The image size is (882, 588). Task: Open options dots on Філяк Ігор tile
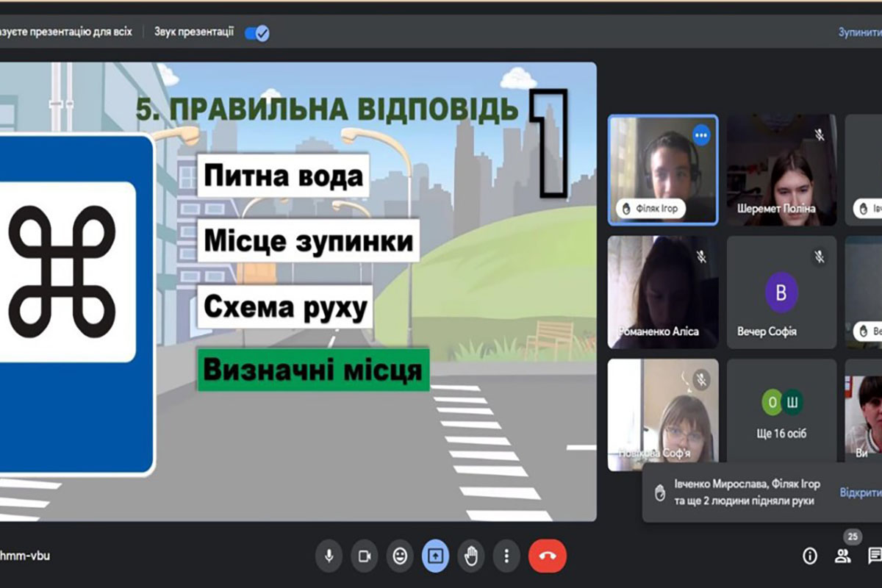point(701,135)
